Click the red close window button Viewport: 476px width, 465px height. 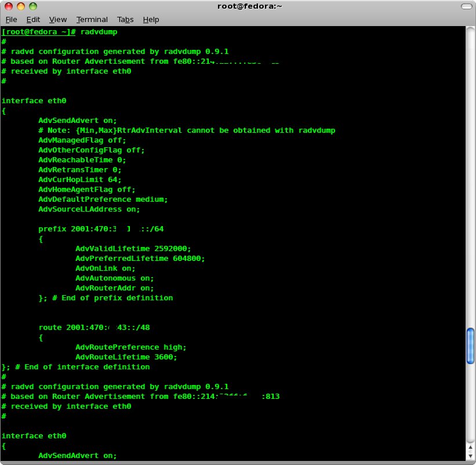click(8, 6)
